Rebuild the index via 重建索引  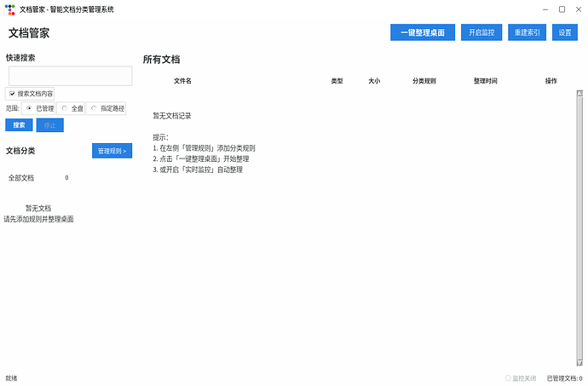[527, 32]
